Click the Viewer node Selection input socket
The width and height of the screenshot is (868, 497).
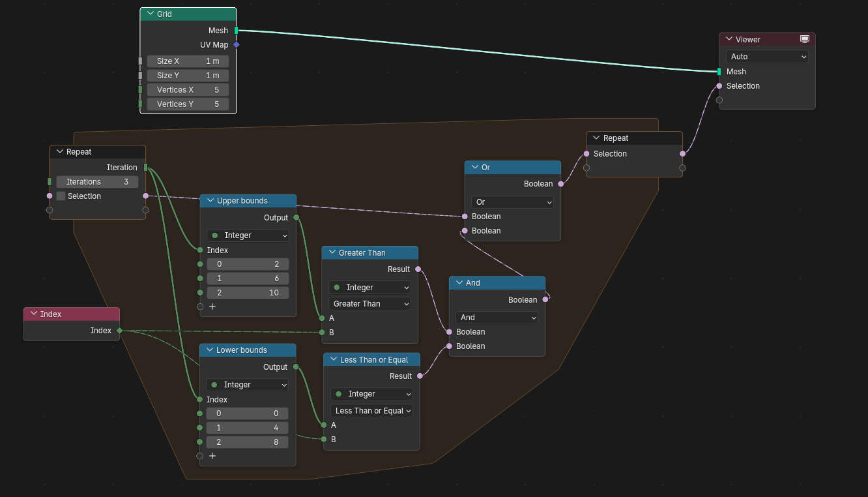[719, 86]
